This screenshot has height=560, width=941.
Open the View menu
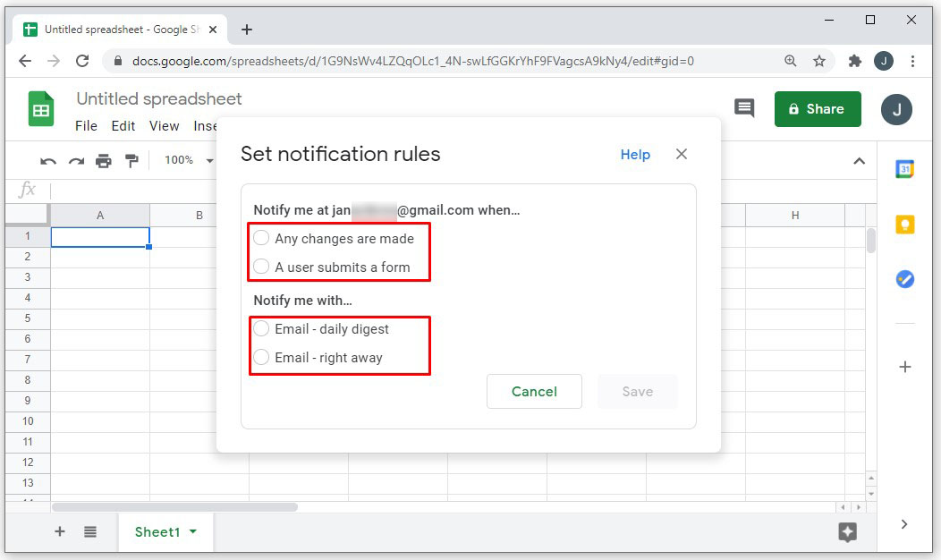point(164,126)
